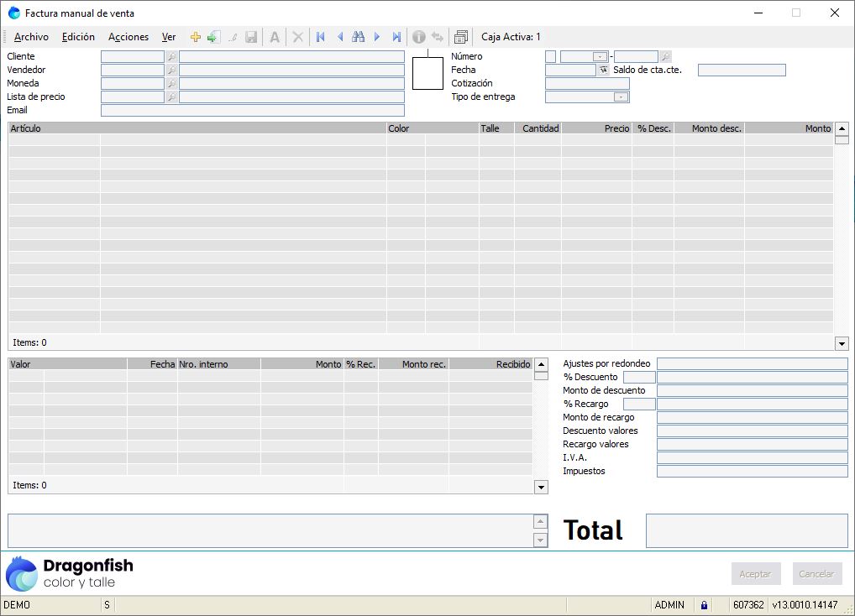Click the articles grid scroll-up arrow
This screenshot has height=616, width=855.
pyautogui.click(x=842, y=128)
